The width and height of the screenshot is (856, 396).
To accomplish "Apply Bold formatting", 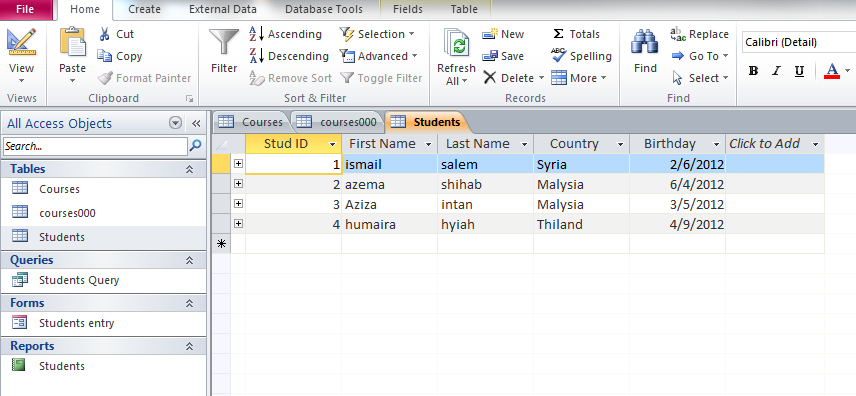I will pos(753,71).
